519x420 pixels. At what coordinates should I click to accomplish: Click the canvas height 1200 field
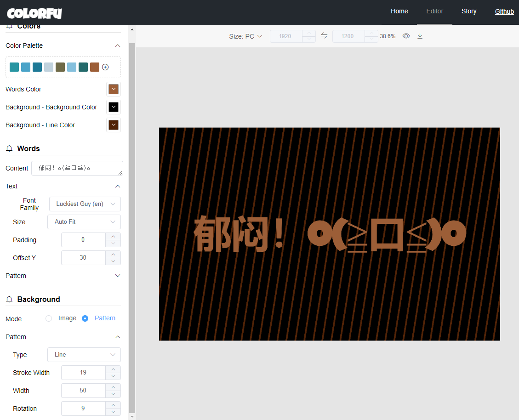348,36
